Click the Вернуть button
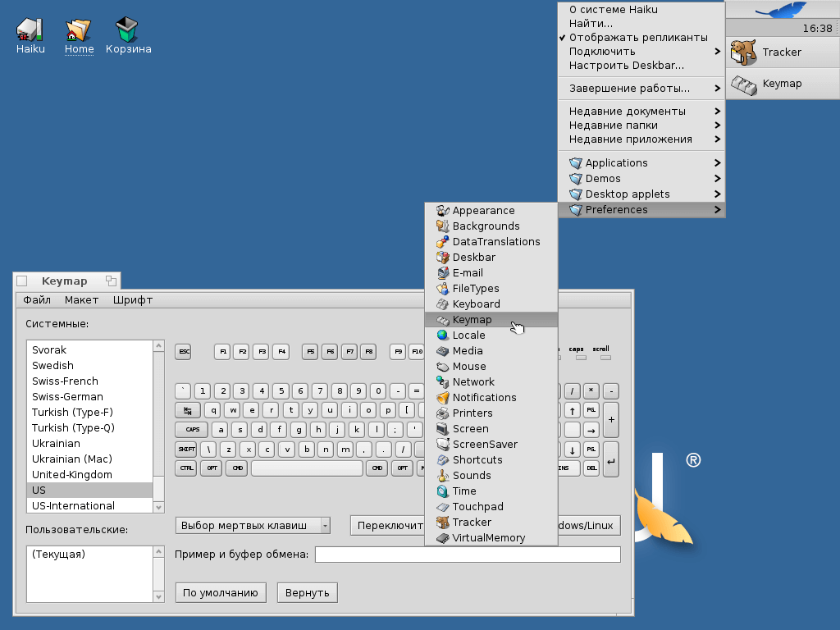Image resolution: width=840 pixels, height=630 pixels. pyautogui.click(x=308, y=593)
